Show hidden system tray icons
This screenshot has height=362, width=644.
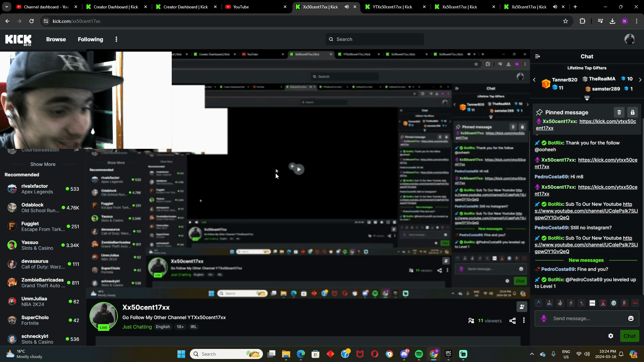click(532, 354)
